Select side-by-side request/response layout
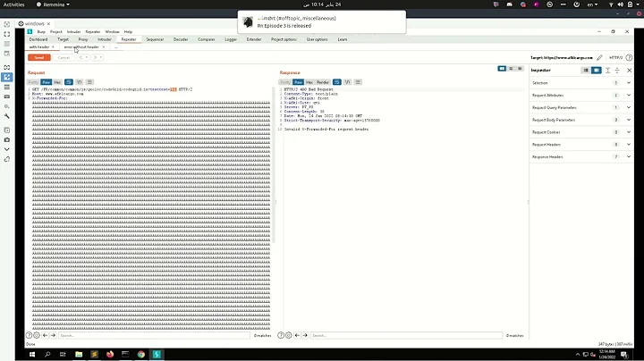Screen dimensions: 644x361 [502, 69]
